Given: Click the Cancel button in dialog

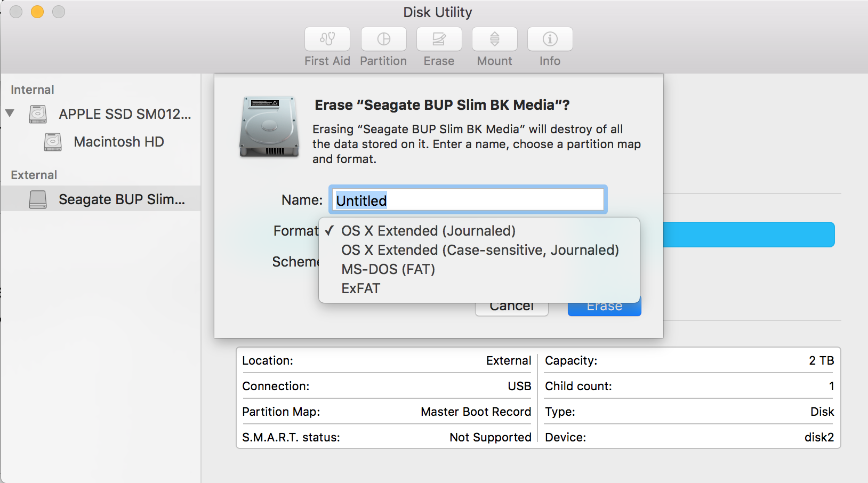Looking at the screenshot, I should tap(512, 309).
